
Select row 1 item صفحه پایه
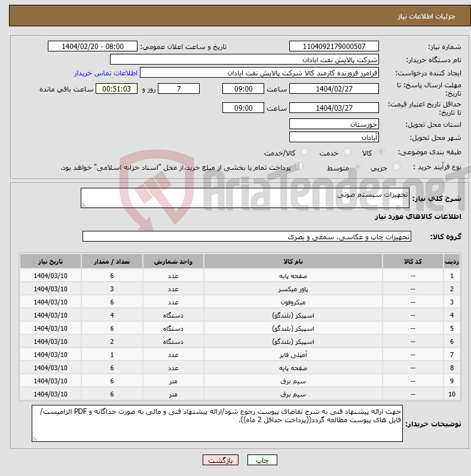(293, 276)
